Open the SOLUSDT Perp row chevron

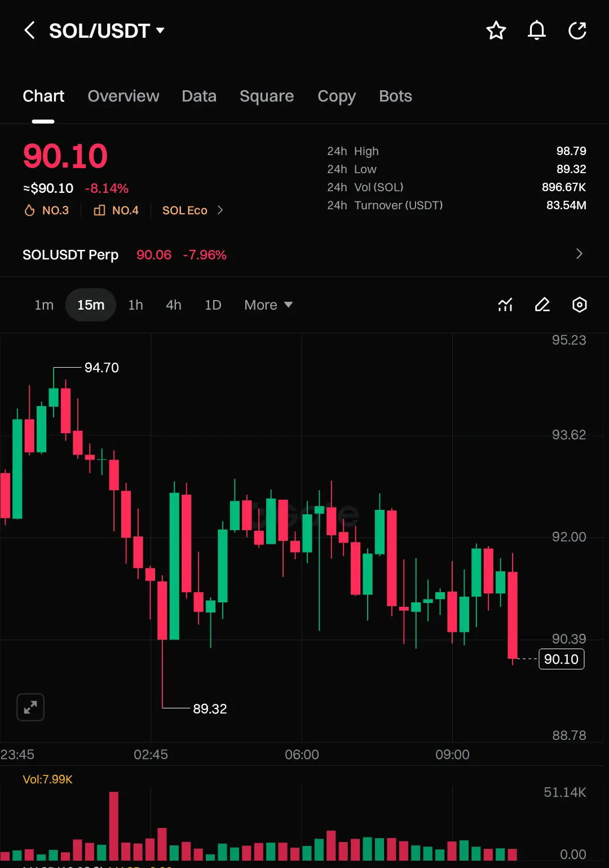point(579,254)
